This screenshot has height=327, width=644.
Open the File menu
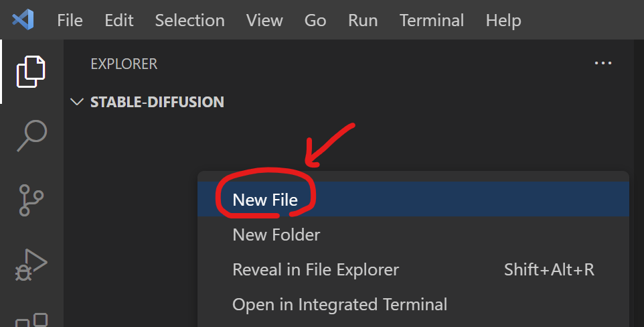pos(70,20)
